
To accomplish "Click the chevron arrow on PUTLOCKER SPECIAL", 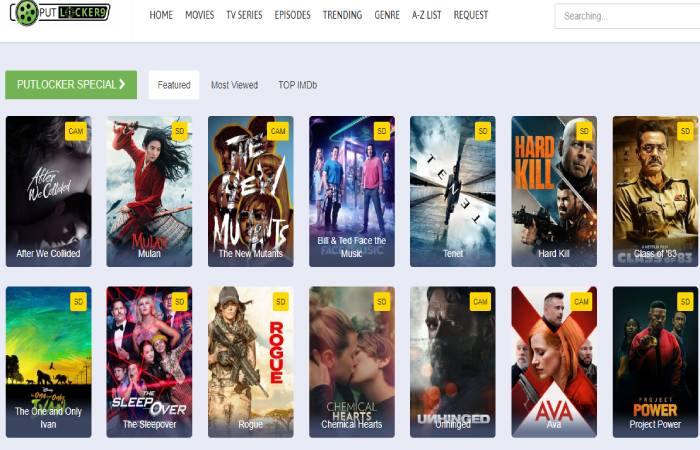I will pos(122,84).
